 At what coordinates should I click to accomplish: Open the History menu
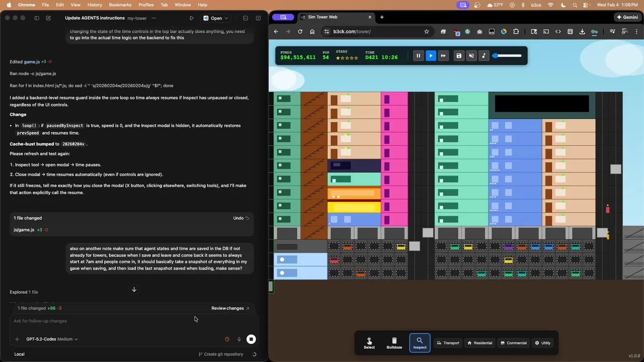point(95,5)
